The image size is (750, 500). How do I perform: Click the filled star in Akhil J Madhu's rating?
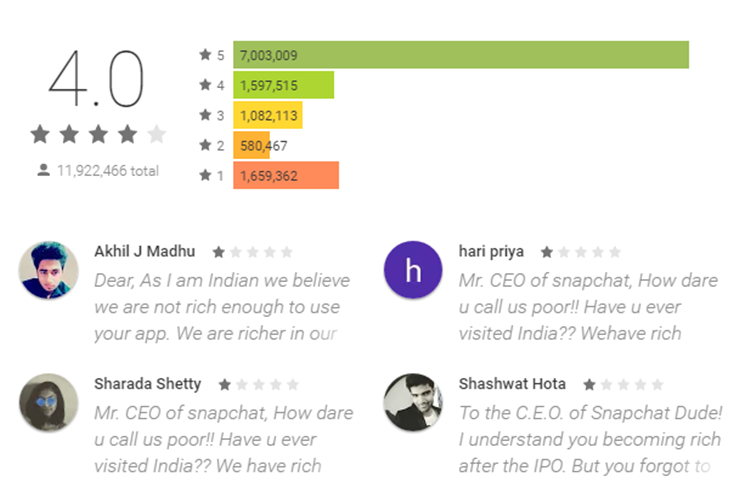point(219,252)
